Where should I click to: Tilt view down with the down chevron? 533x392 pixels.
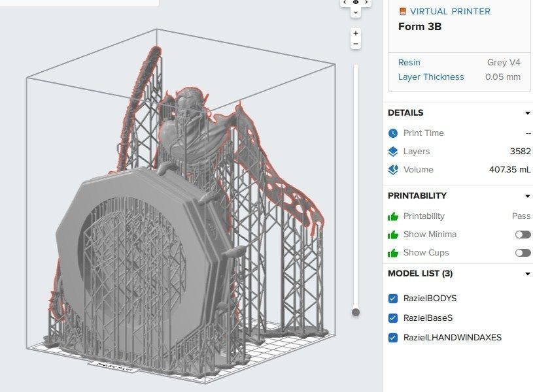tap(356, 12)
